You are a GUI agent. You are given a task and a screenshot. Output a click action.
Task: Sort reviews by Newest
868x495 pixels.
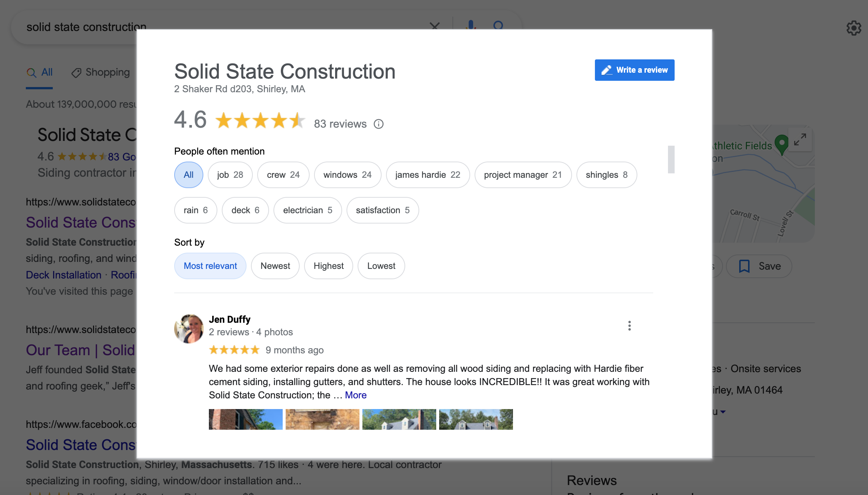click(x=275, y=266)
